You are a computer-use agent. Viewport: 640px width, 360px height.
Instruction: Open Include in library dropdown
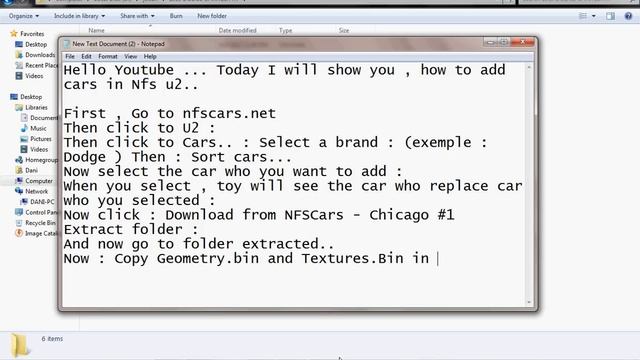79,16
